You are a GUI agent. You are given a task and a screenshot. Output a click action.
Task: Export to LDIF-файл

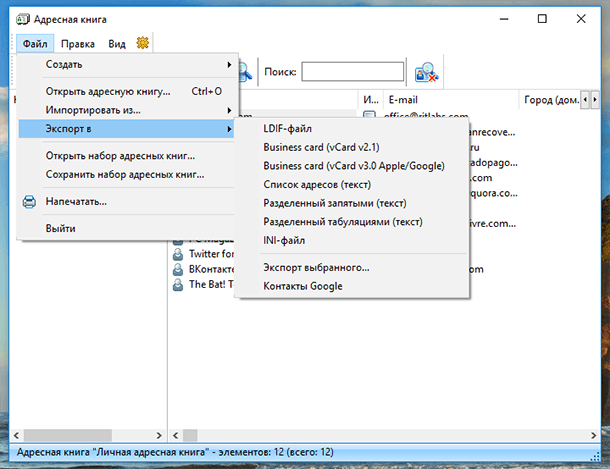pyautogui.click(x=352, y=129)
